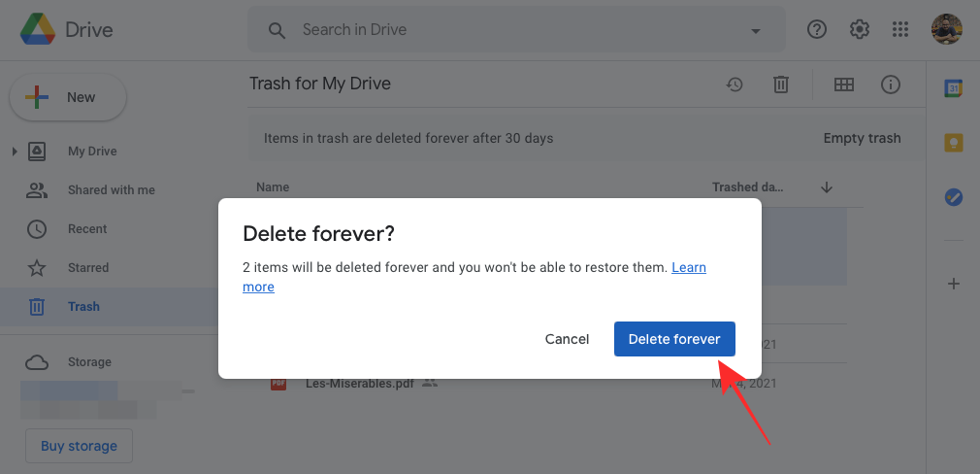Expand the My Drive tree arrow
The height and width of the screenshot is (474, 980).
point(15,152)
